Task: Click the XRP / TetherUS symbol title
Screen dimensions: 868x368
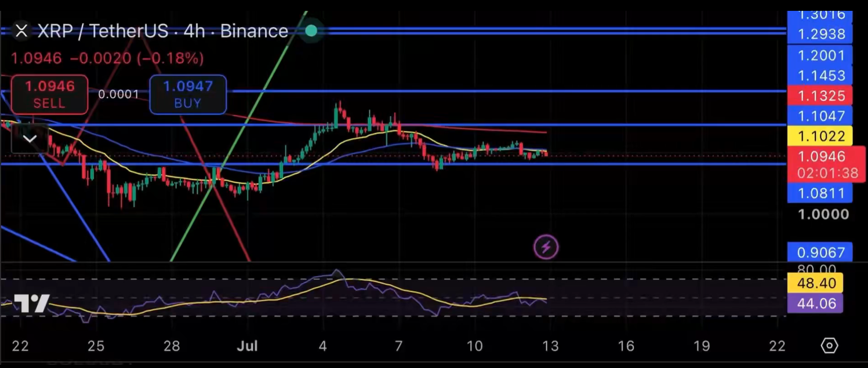Action: (163, 31)
